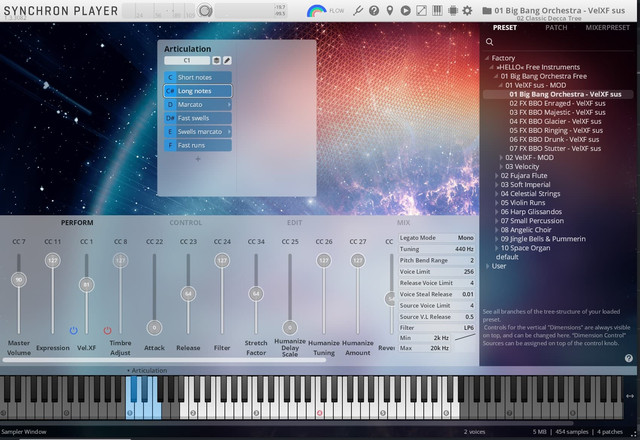
Task: Click the Master Volume CC 7 slider handle
Action: 19,280
